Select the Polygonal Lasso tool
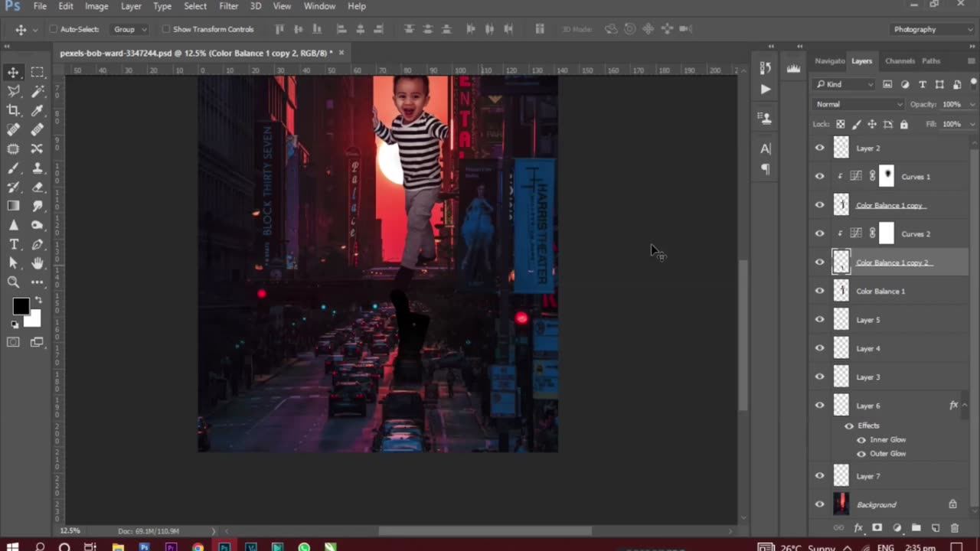Image resolution: width=980 pixels, height=551 pixels. click(x=14, y=91)
